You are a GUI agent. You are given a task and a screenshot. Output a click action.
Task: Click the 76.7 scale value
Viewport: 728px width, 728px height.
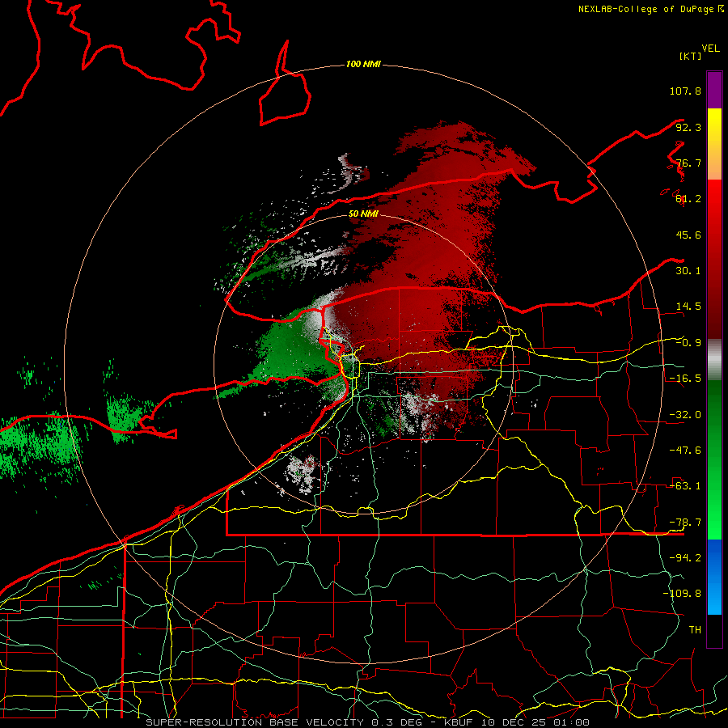click(688, 163)
